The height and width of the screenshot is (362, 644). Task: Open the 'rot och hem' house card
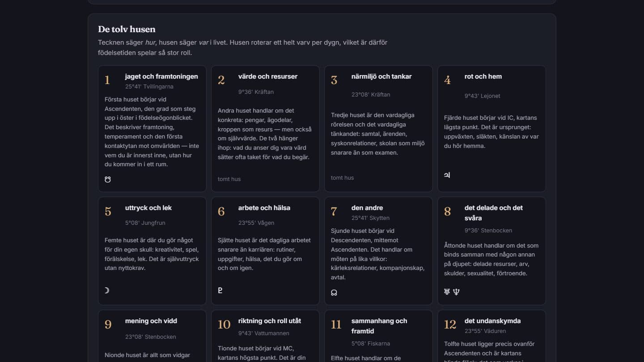click(491, 129)
